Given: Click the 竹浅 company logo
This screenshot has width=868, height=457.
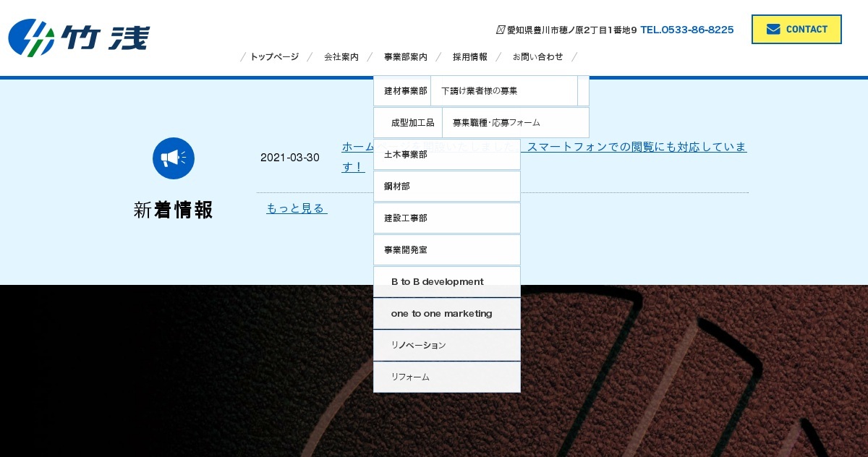Looking at the screenshot, I should tap(78, 38).
